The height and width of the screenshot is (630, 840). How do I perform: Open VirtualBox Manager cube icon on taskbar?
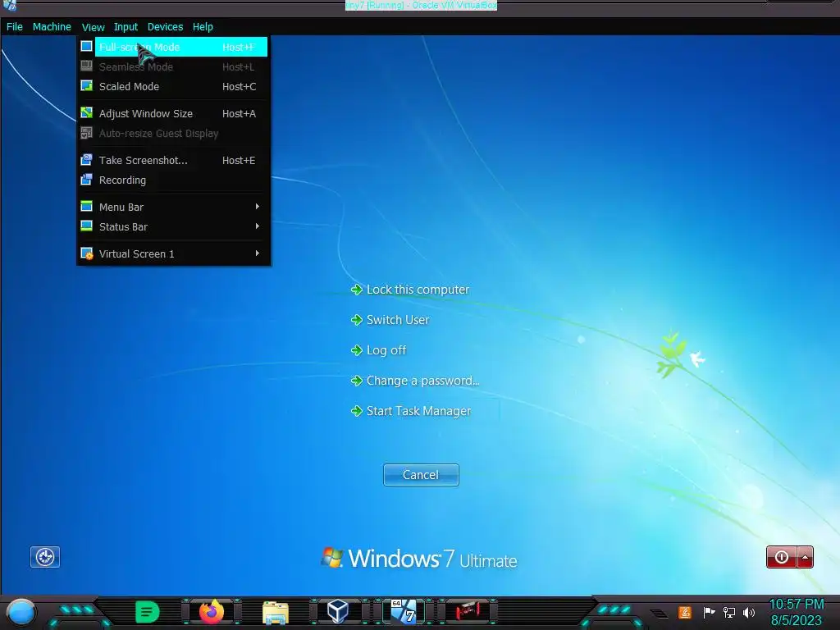coord(338,612)
